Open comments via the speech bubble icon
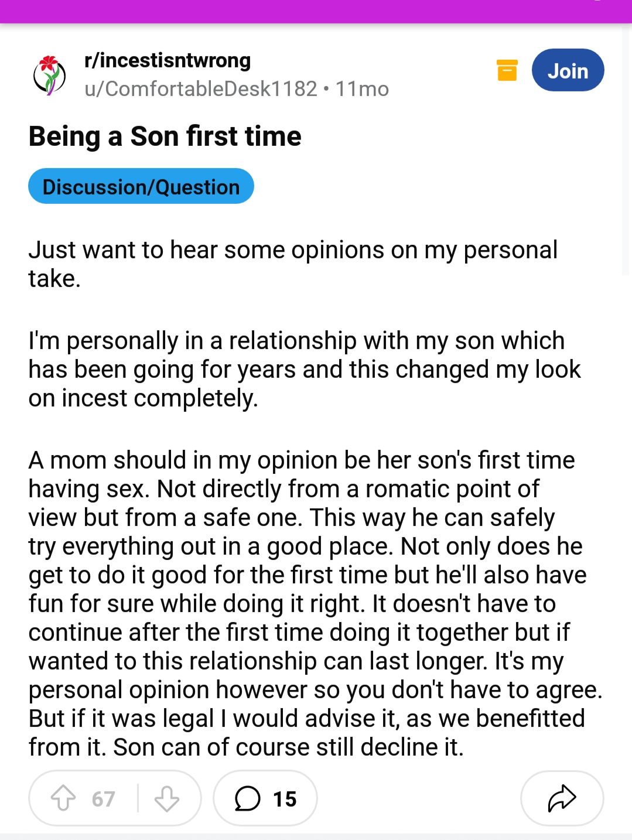The width and height of the screenshot is (632, 840). pos(247,798)
